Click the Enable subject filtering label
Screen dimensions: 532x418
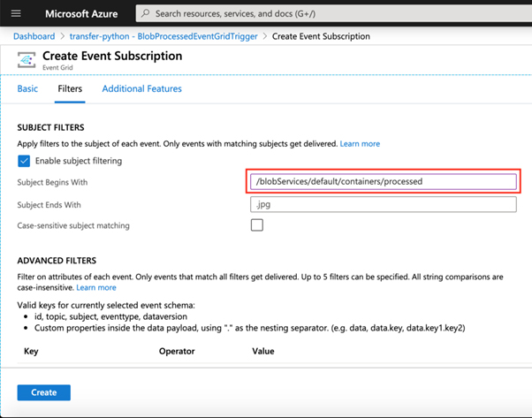point(79,161)
